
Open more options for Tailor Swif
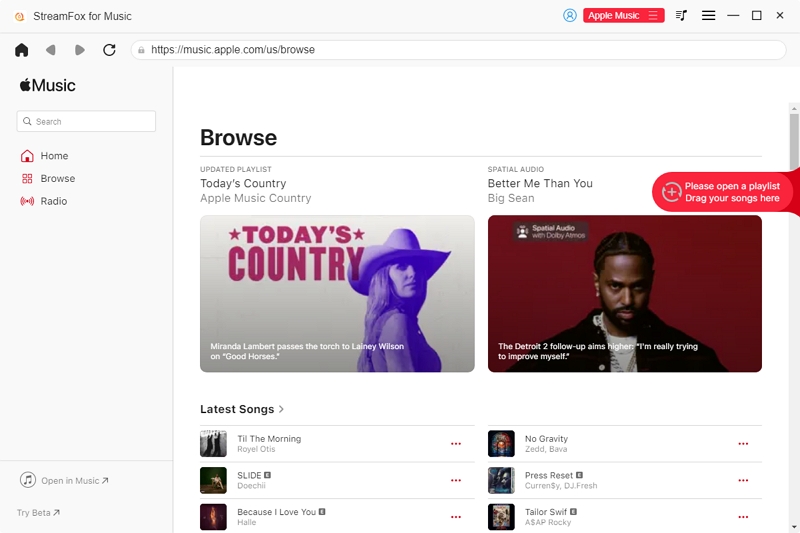point(743,517)
